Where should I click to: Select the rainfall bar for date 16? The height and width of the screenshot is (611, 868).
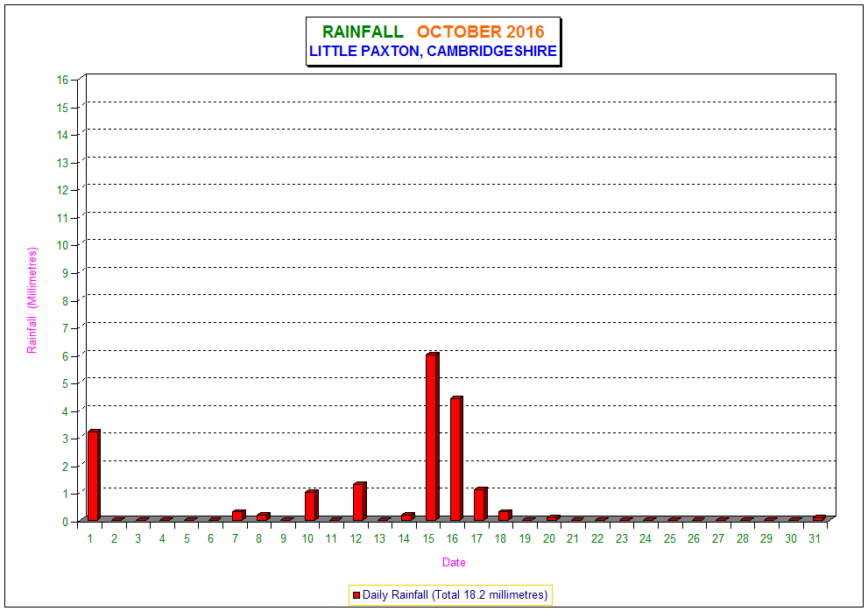click(x=456, y=459)
